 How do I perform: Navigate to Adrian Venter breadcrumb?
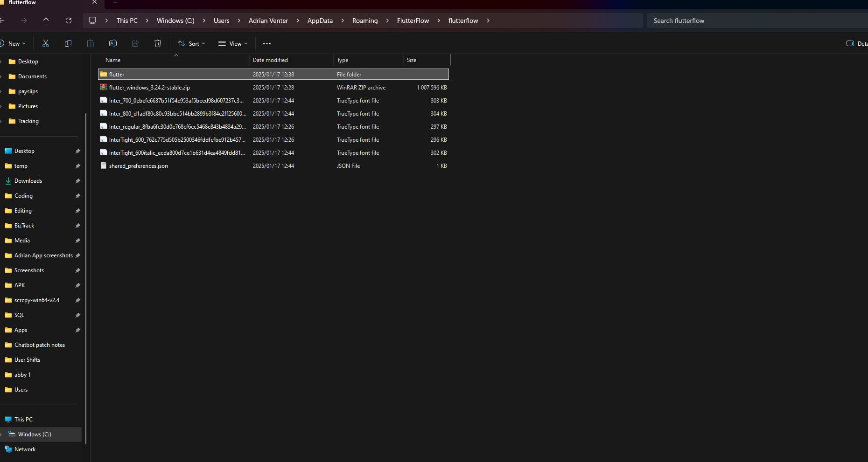[268, 21]
